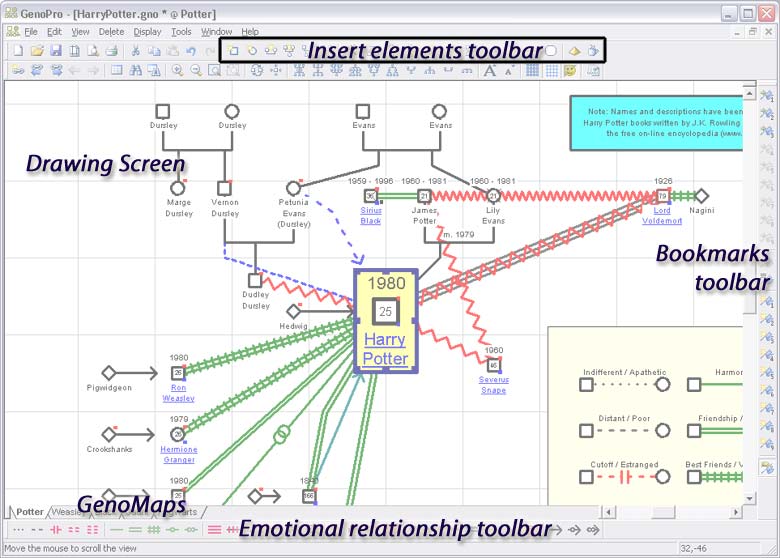Viewport: 780px width, 558px height.
Task: Open the File menu
Action: (x=30, y=32)
